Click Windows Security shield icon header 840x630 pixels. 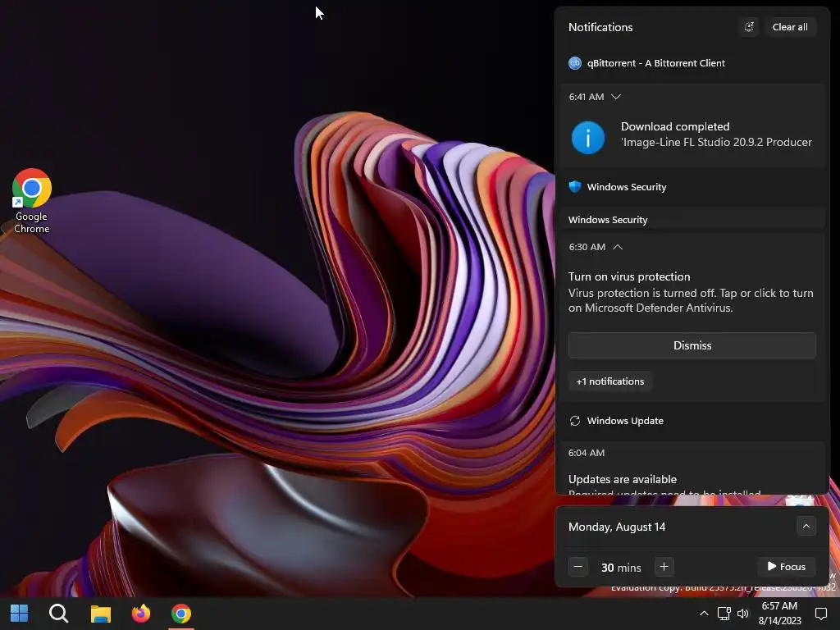(575, 187)
